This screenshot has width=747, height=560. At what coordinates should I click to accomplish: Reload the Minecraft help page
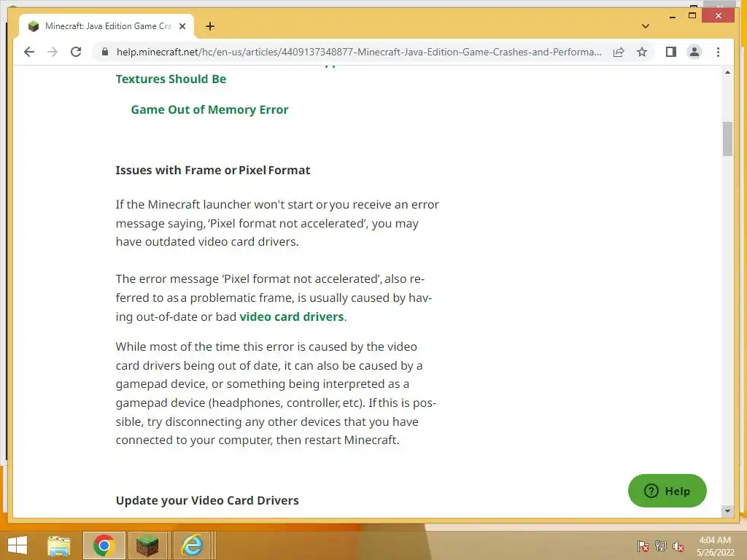pos(76,52)
